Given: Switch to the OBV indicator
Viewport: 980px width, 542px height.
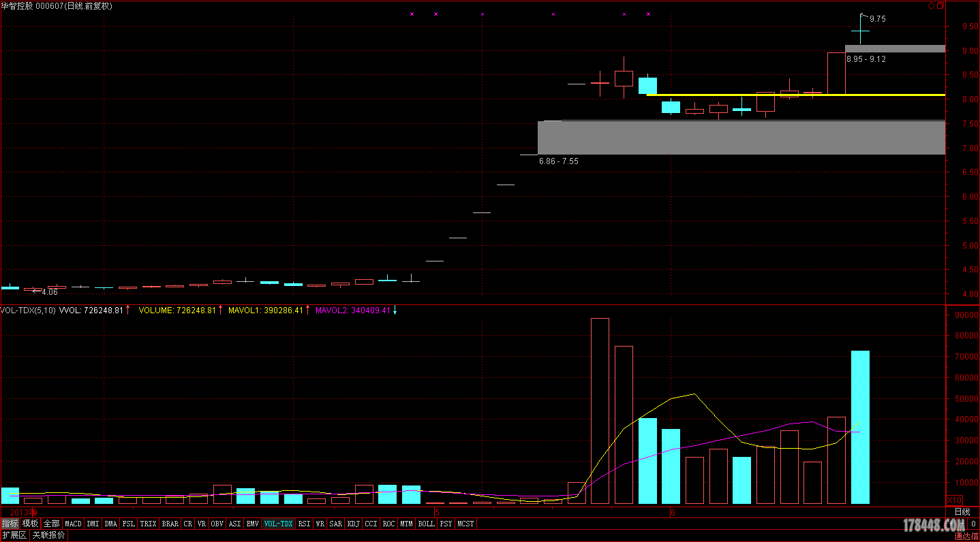Looking at the screenshot, I should coord(217,524).
